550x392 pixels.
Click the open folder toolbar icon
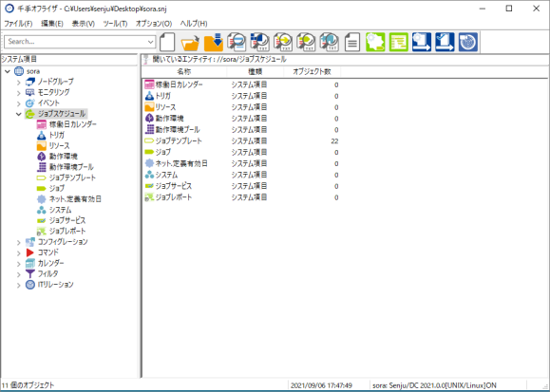click(x=190, y=42)
